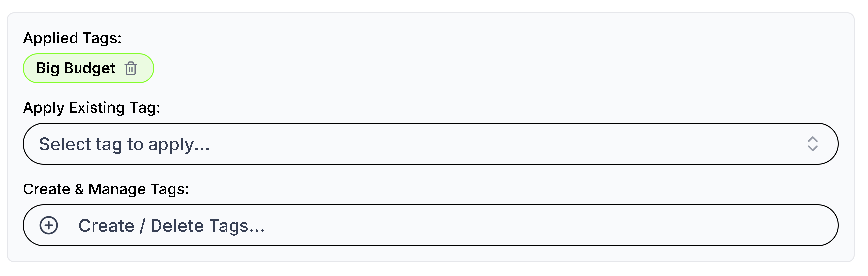This screenshot has width=868, height=276.
Task: Click the Apply Existing Tag label
Action: click(x=92, y=108)
